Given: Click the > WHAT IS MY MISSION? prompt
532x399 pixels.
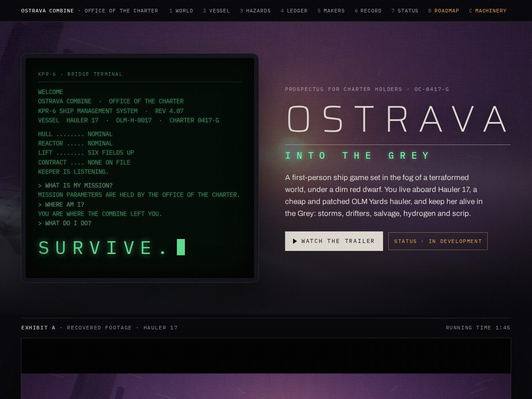Looking at the screenshot, I should point(75,185).
